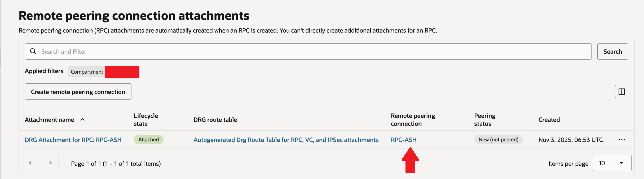This screenshot has width=644, height=179.
Task: Click the DRG route table column header
Action: click(215, 120)
